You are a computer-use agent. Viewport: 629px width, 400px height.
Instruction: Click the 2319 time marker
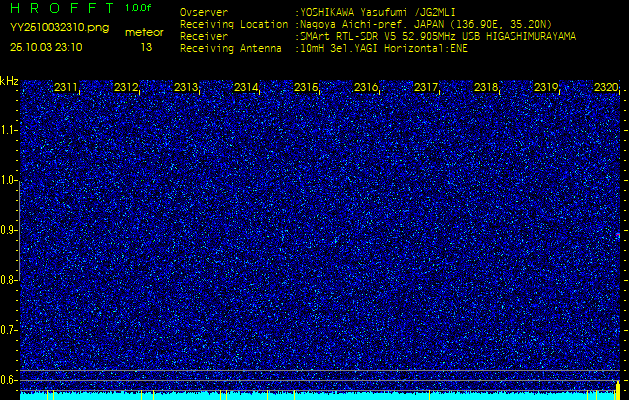pyautogui.click(x=546, y=87)
